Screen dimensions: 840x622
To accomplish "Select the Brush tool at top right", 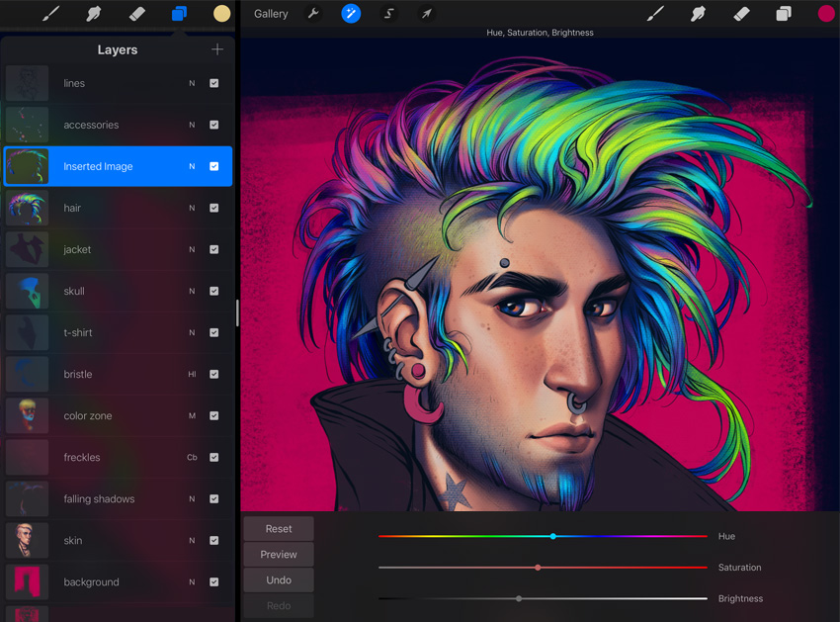I will (x=655, y=14).
